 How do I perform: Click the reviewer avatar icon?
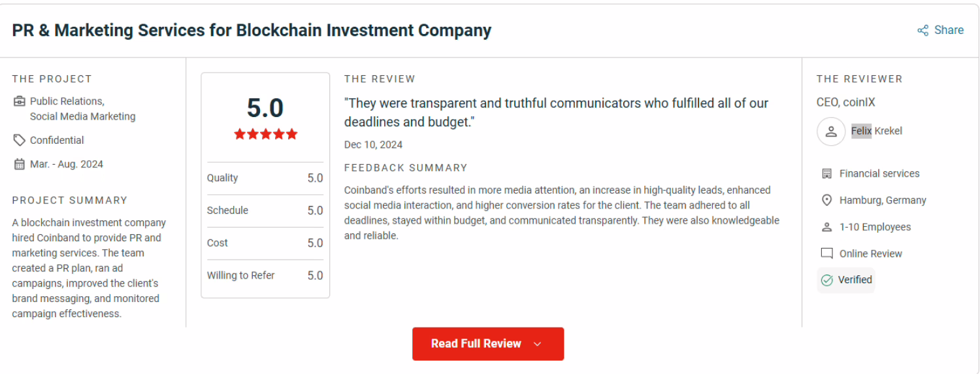[x=831, y=131]
